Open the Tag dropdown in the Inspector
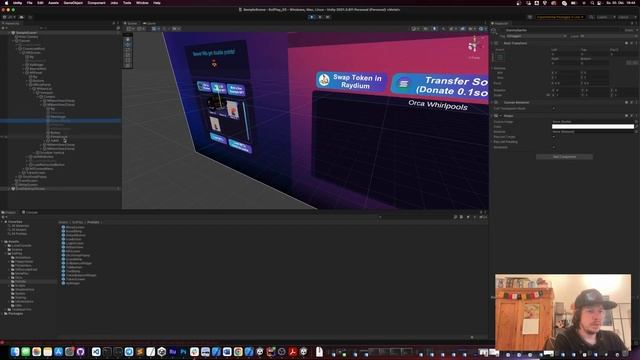The image size is (640, 360). pyautogui.click(x=536, y=36)
